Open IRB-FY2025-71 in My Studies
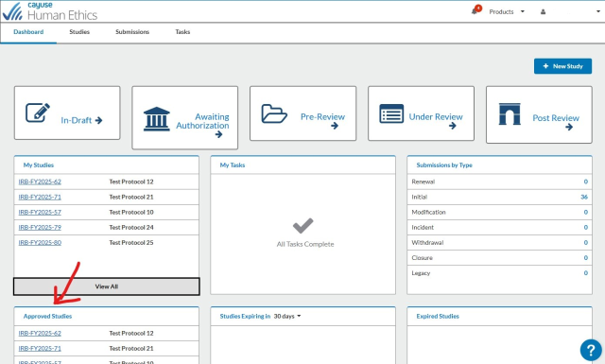 40,197
